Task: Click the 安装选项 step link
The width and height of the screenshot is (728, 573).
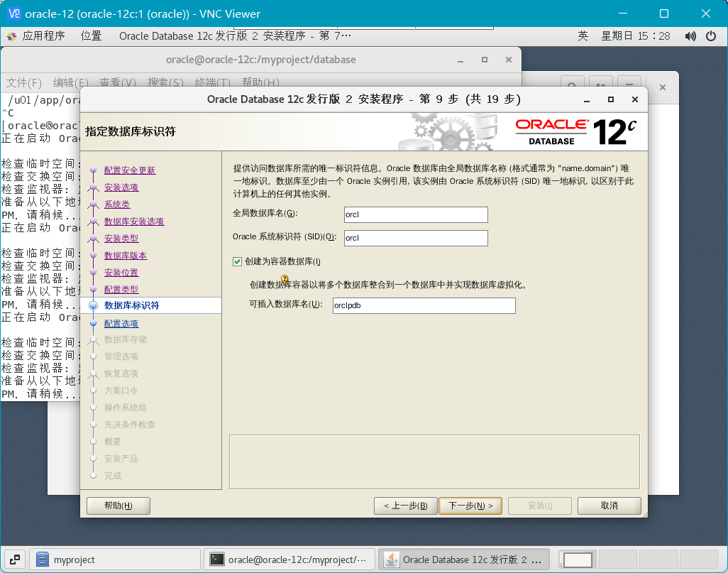Action: click(121, 187)
